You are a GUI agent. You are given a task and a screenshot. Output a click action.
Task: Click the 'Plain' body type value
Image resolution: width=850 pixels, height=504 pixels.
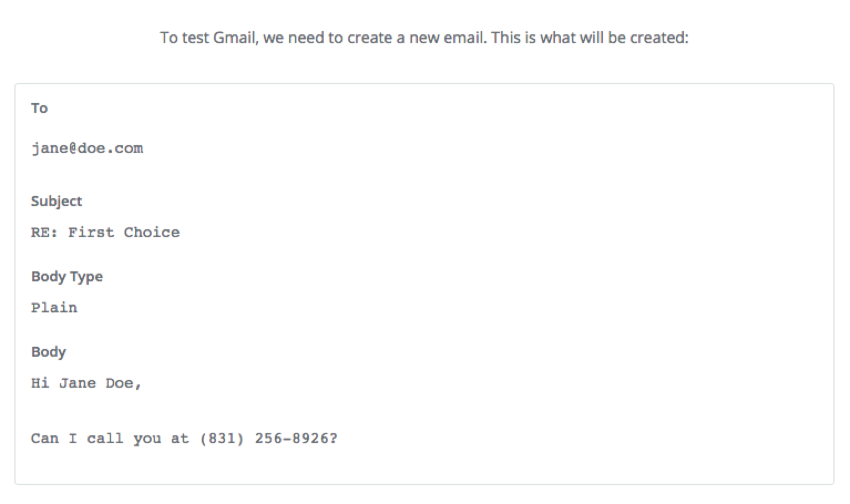point(54,308)
